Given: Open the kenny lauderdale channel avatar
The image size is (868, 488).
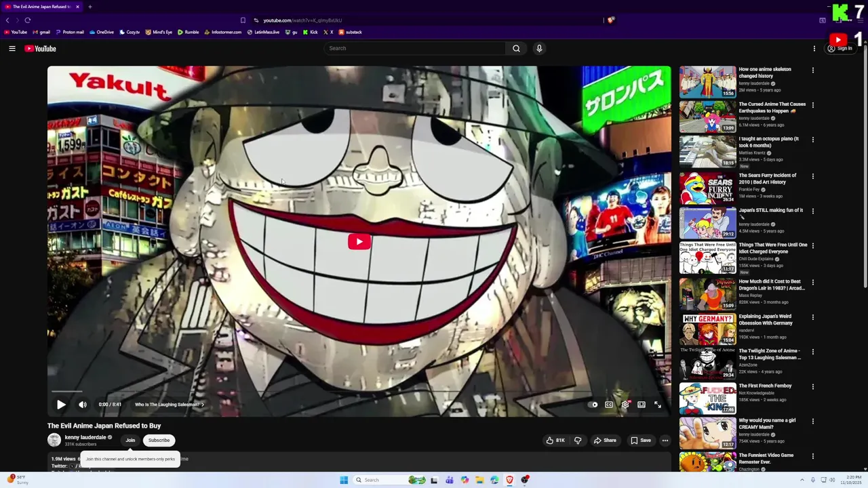Looking at the screenshot, I should click(54, 440).
